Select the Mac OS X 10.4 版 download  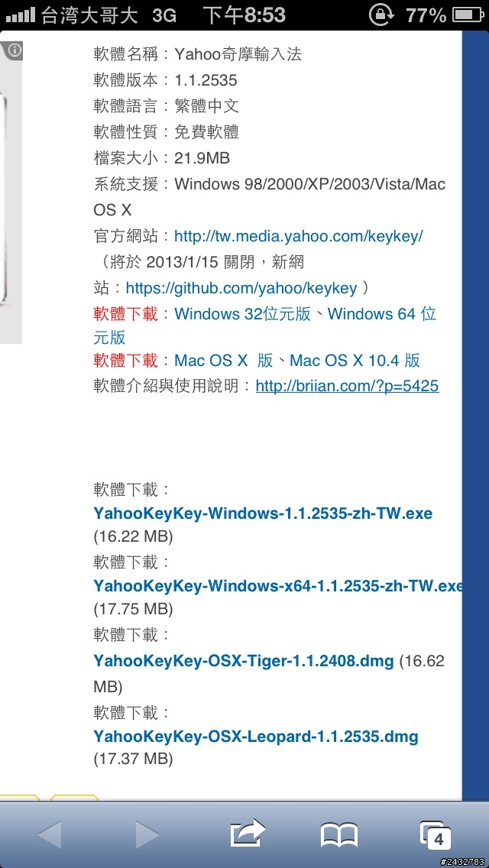click(x=355, y=361)
